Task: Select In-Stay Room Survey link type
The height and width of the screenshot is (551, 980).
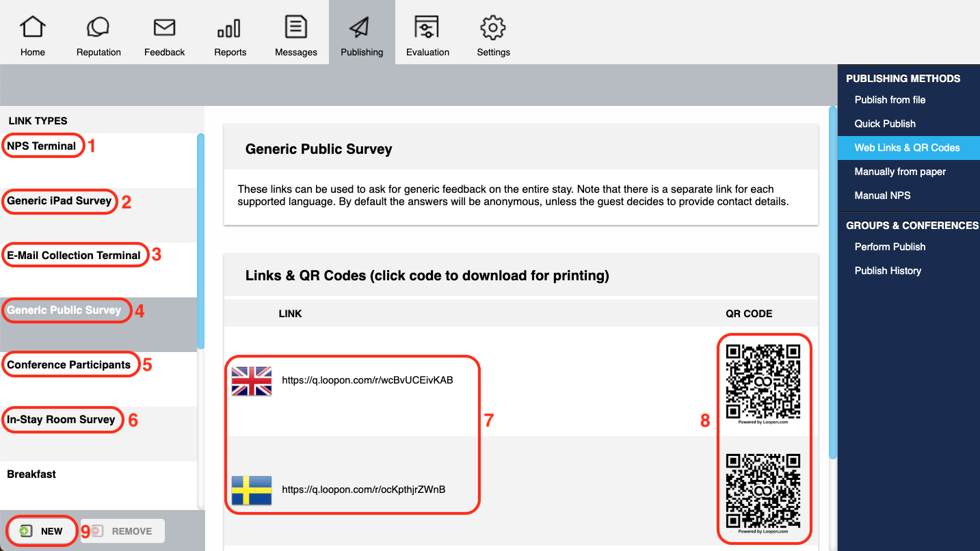Action: pyautogui.click(x=98, y=434)
